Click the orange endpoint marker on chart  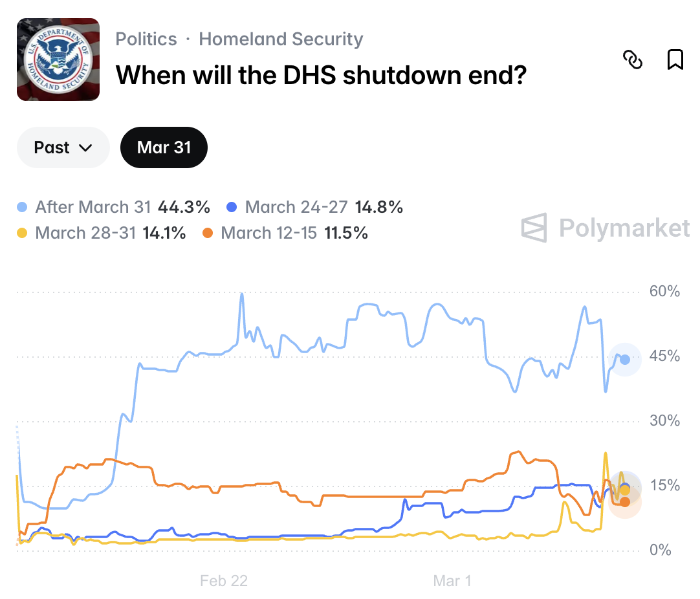(x=624, y=502)
